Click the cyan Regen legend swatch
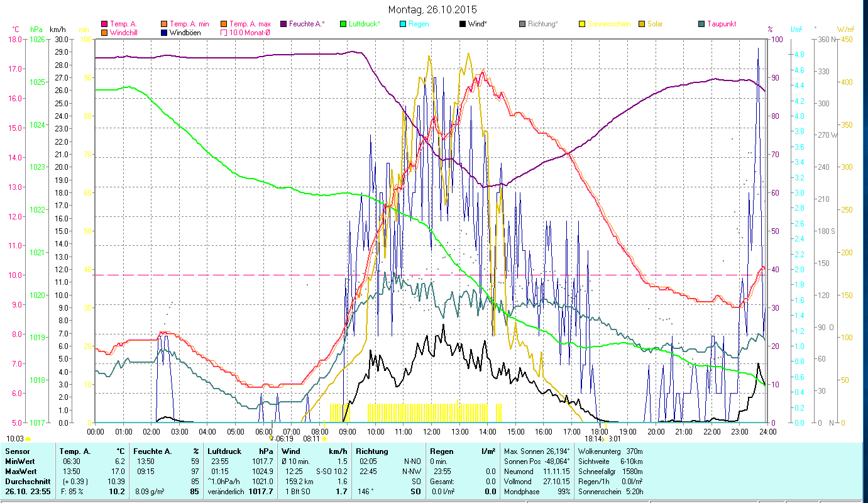Screen dimensions: 868x503 tap(403, 24)
